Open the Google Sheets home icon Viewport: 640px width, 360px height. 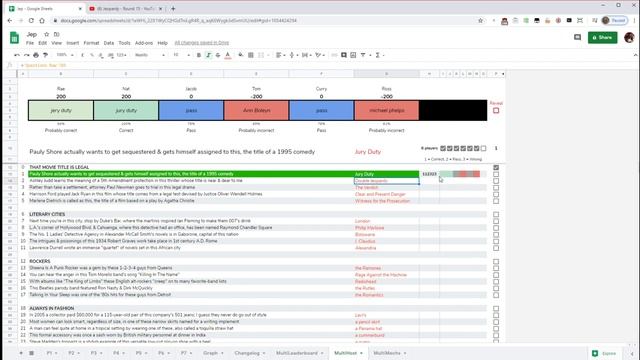click(x=14, y=38)
